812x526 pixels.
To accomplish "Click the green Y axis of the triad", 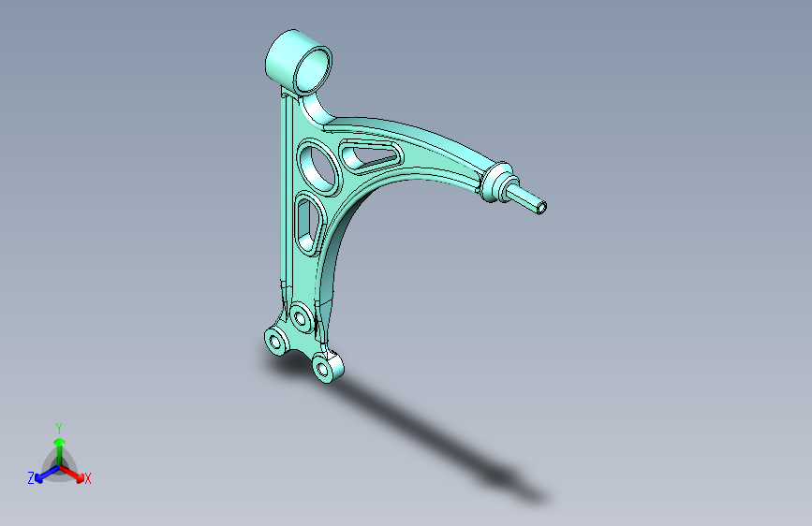I will (x=60, y=452).
